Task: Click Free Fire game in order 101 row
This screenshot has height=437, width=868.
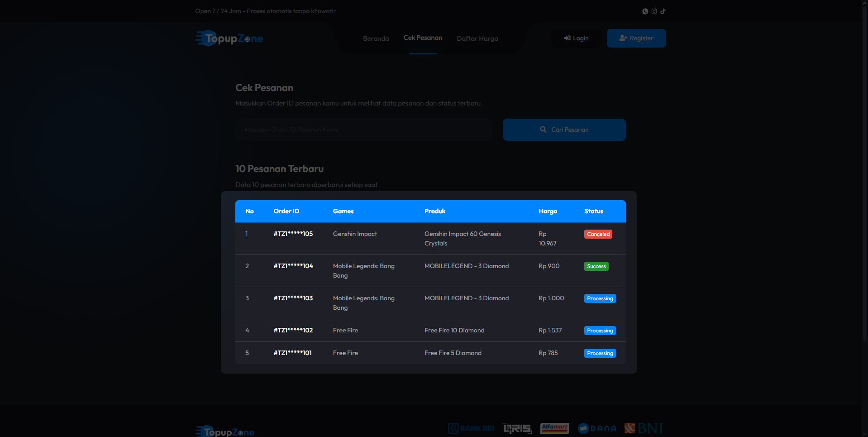Action: click(x=345, y=353)
